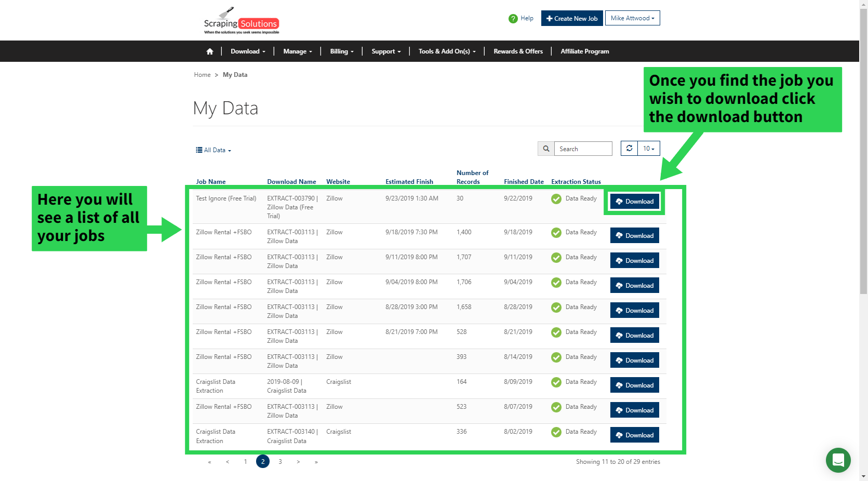
Task: Expand the All Data filter dropdown
Action: (213, 150)
